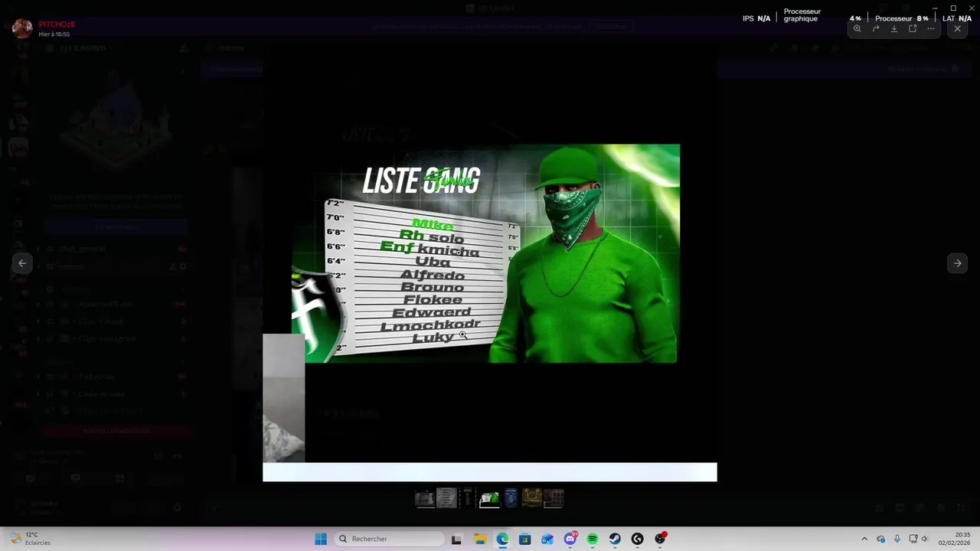
Task: Open Logitech G HUB from the taskbar
Action: pyautogui.click(x=637, y=539)
